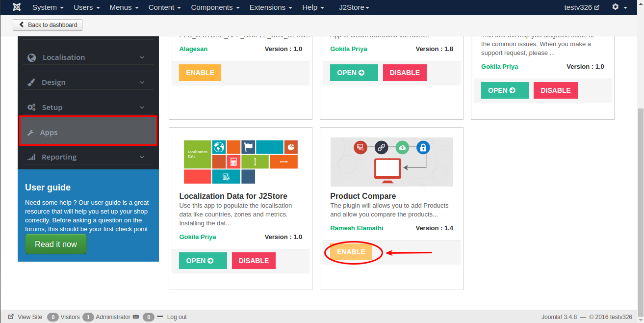Click Read it now button
Viewport: 644px width, 323px height.
[56, 244]
